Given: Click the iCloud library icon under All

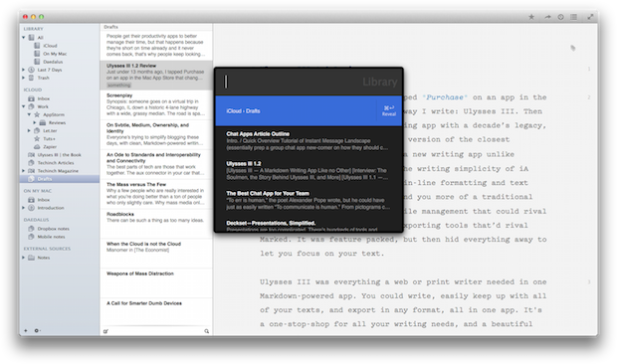Looking at the screenshot, I should tap(37, 46).
